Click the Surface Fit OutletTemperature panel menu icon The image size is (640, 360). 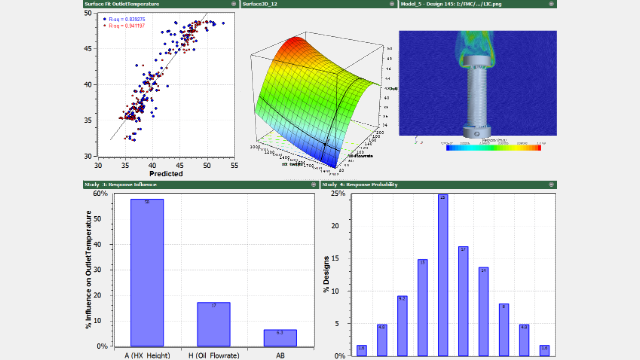coord(233,4)
